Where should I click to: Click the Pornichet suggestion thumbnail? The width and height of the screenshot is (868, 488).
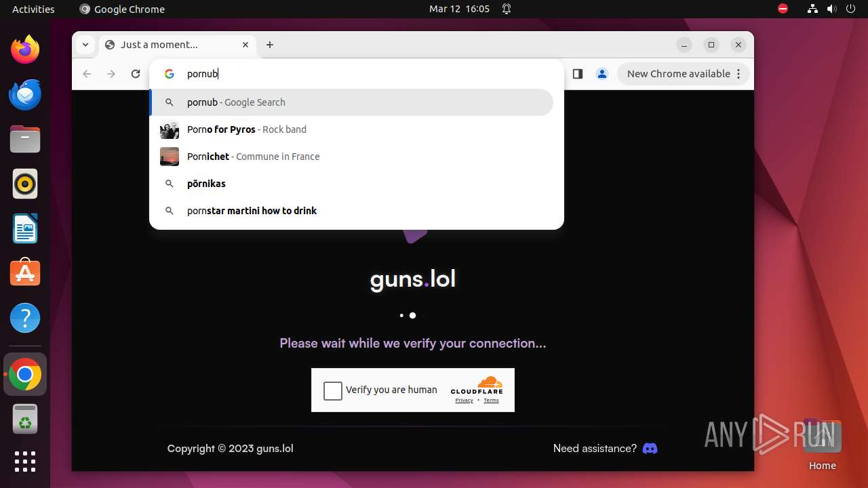[170, 157]
